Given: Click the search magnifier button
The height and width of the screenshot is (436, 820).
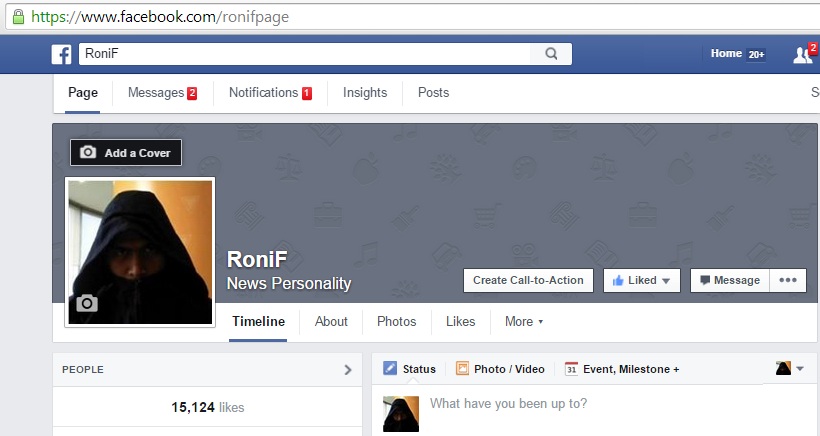Looking at the screenshot, I should pos(551,54).
